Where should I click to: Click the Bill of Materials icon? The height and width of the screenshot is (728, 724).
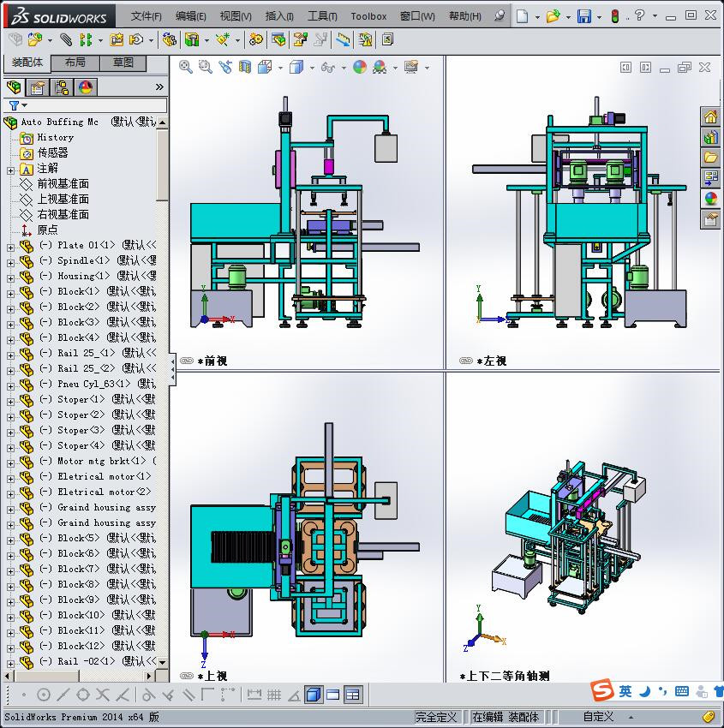tap(278, 40)
